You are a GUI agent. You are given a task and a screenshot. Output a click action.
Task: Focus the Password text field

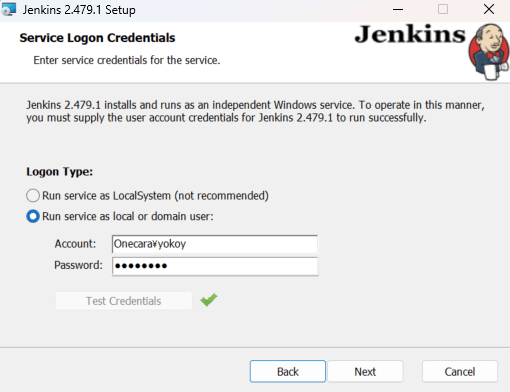pos(215,266)
